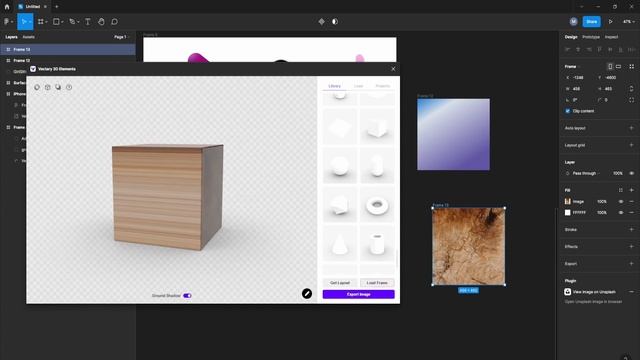Close the Vectary 3D Elements plugin window
640x360 pixels.
coord(393,69)
